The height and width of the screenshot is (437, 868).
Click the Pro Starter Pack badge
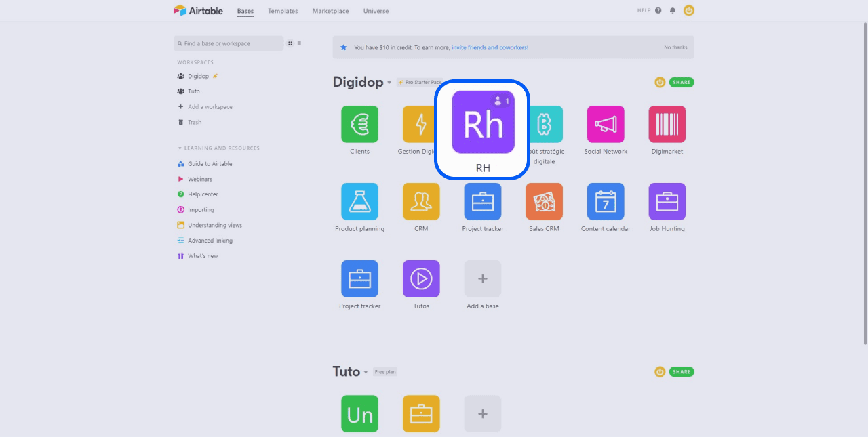click(420, 82)
